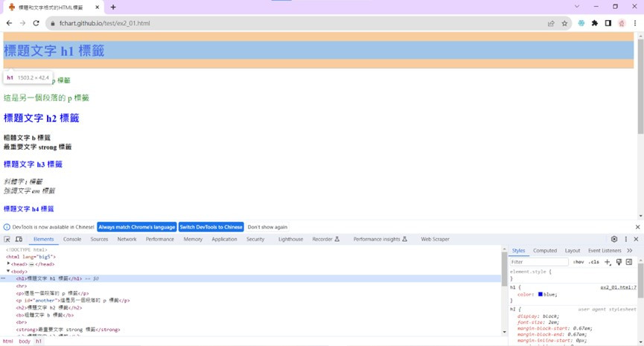Open the Web Scraper tab
This screenshot has width=644, height=346.
(435, 240)
